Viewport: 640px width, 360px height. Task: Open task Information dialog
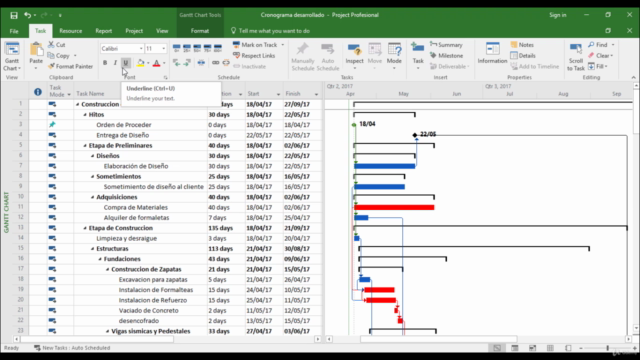[492, 53]
